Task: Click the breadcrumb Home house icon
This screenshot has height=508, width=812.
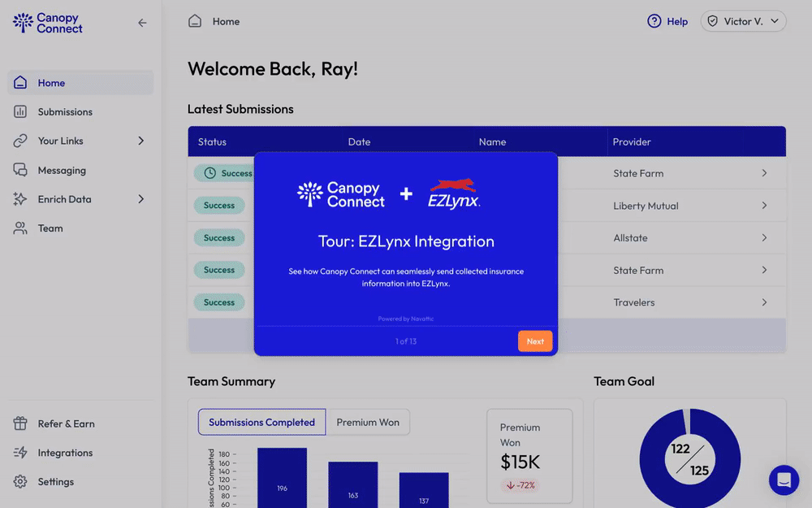Action: click(195, 21)
